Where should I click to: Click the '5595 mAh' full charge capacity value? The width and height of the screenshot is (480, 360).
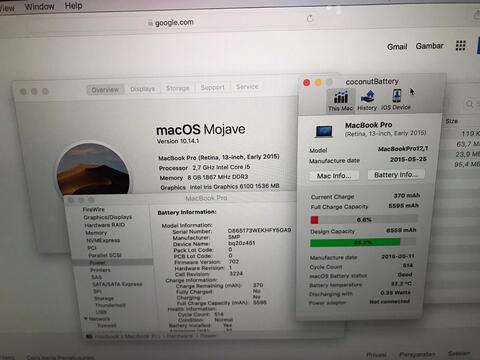[403, 205]
